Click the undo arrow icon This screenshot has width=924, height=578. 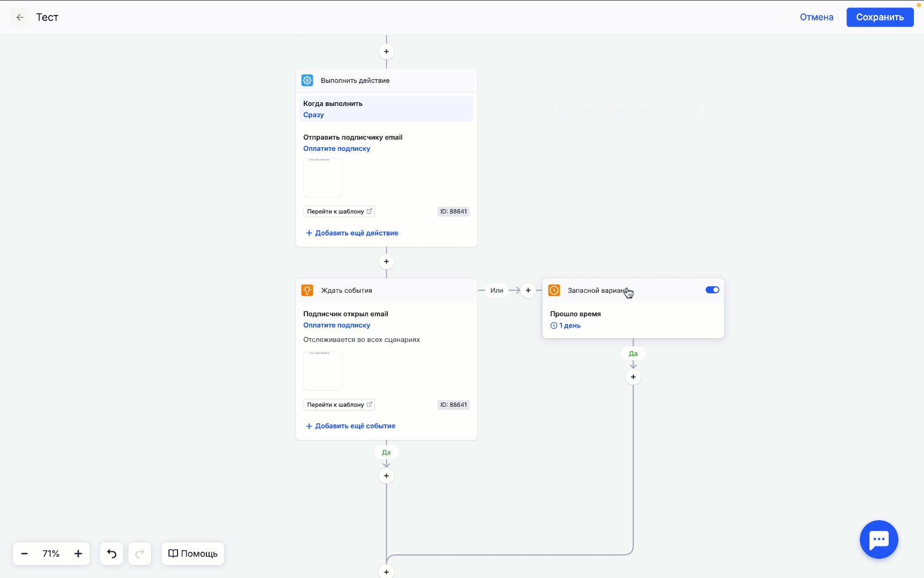click(111, 553)
